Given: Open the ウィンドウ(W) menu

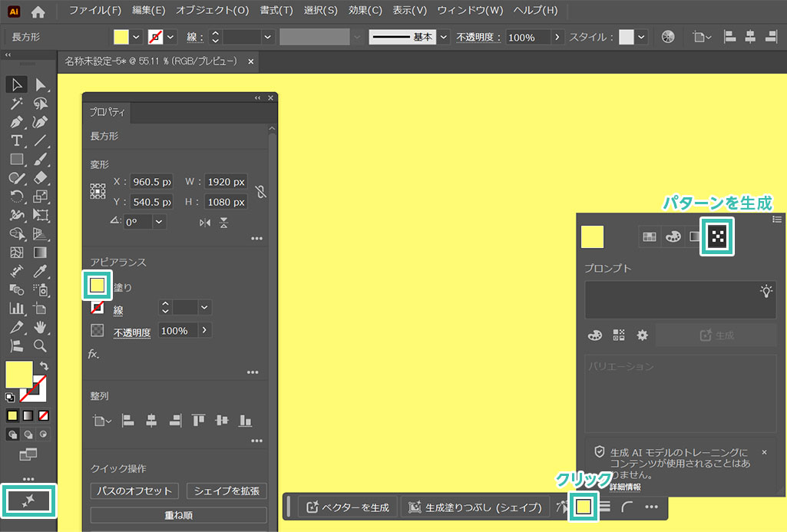Looking at the screenshot, I should click(470, 11).
